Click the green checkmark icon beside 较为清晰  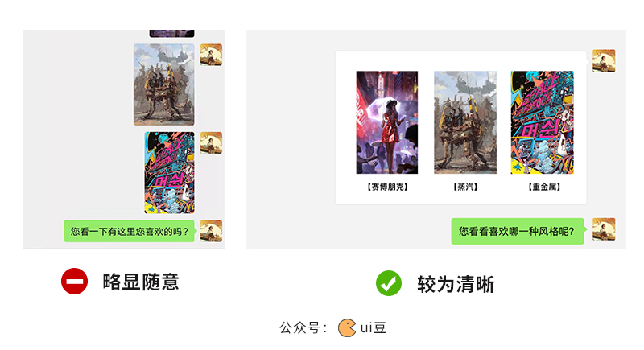click(x=389, y=283)
